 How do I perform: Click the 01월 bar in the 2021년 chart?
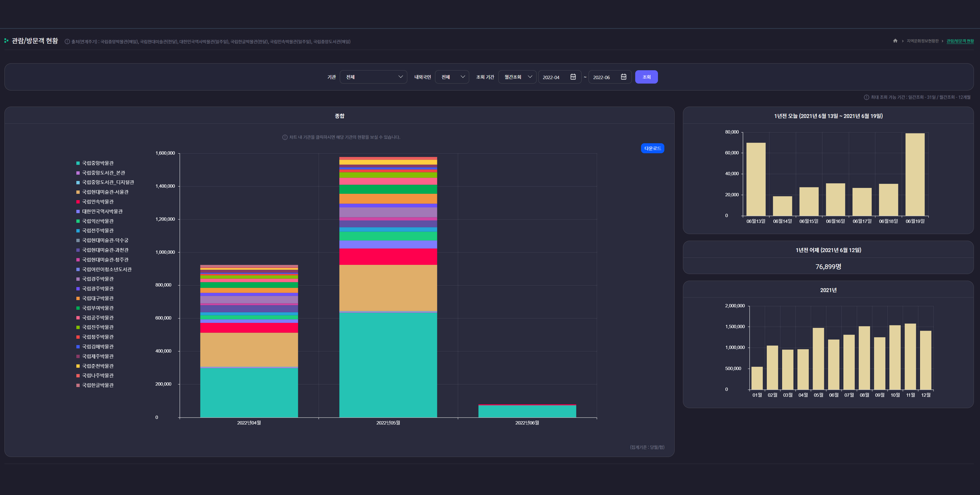point(757,378)
